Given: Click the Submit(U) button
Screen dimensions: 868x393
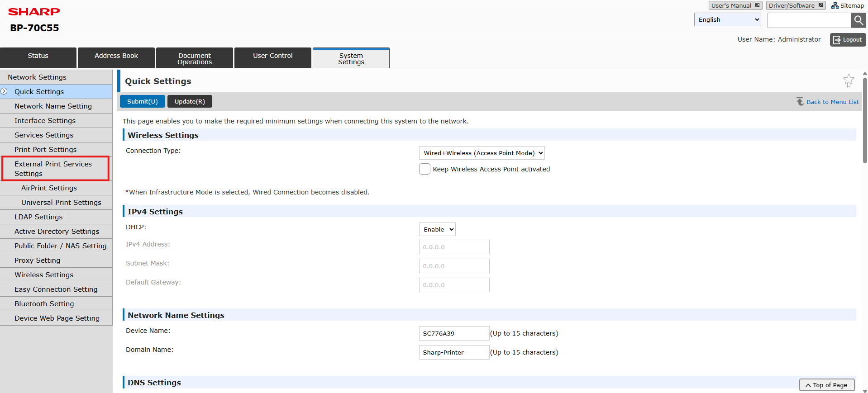Looking at the screenshot, I should 143,101.
